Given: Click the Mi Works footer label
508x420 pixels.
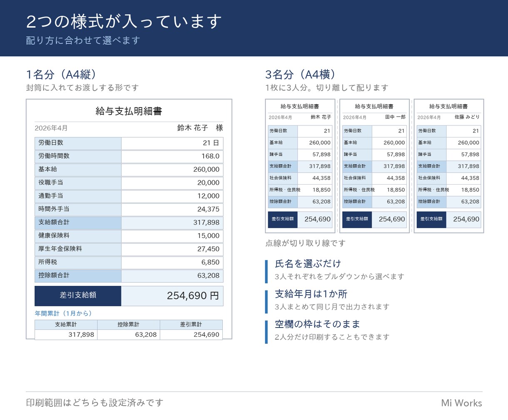Looking at the screenshot, I should (x=462, y=403).
